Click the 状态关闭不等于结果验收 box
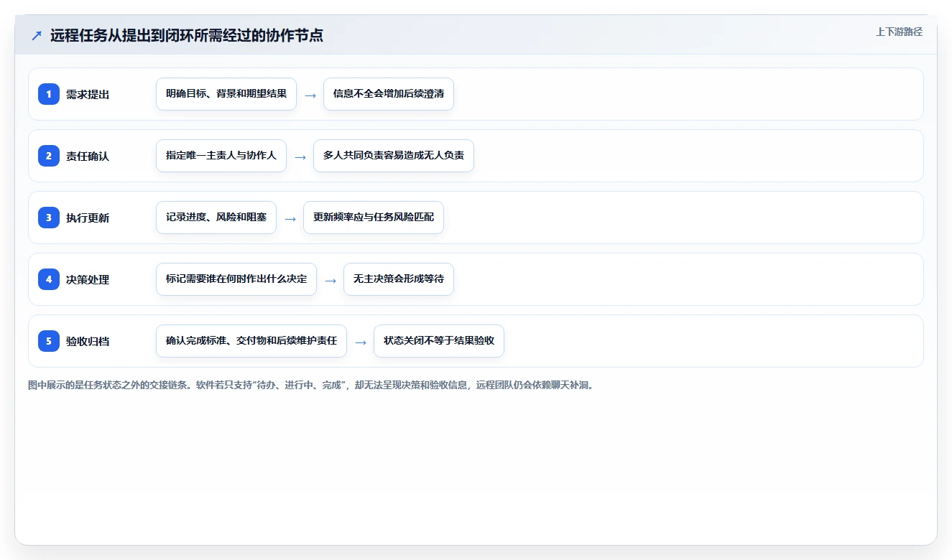The width and height of the screenshot is (952, 560). (x=439, y=341)
